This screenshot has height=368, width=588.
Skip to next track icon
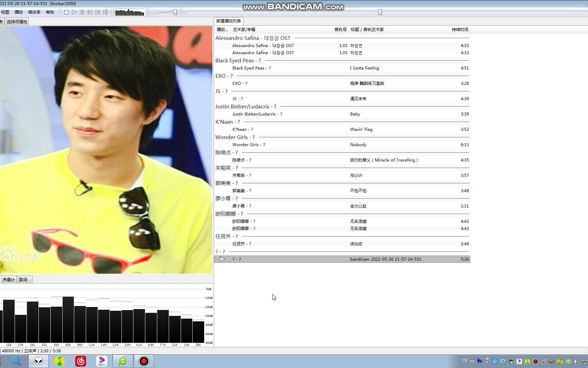98,12
